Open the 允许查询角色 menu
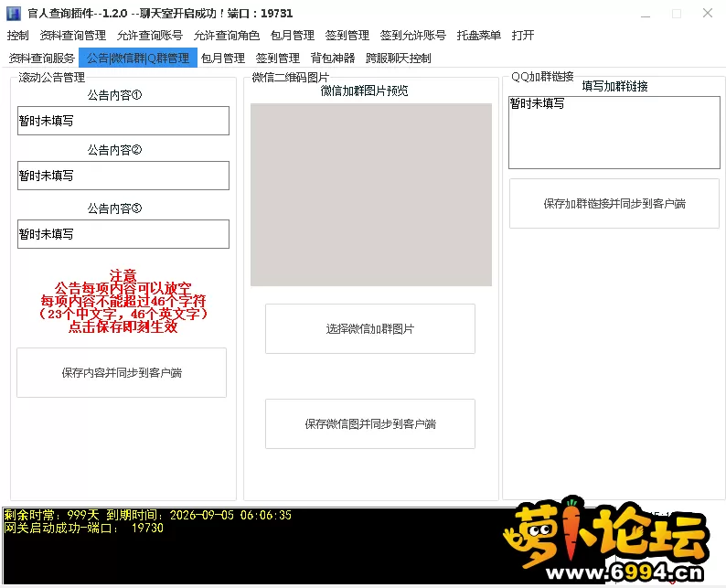Viewport: 726px width, 588px height. 227,35
